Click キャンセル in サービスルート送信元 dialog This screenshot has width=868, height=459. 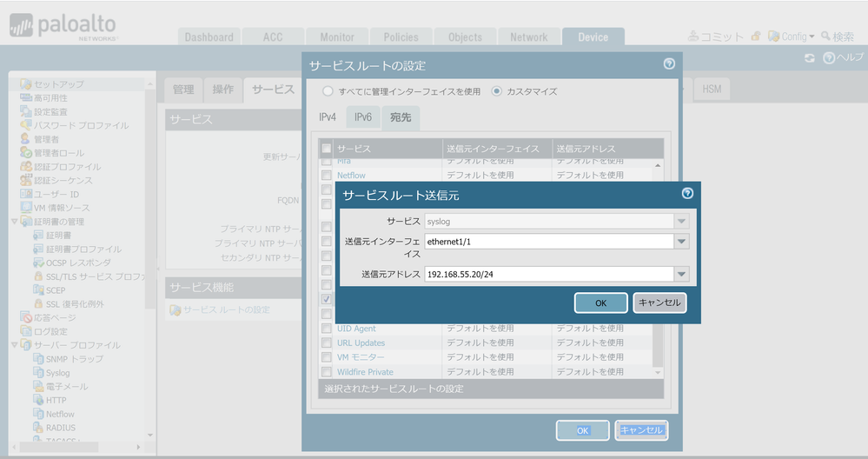pos(659,303)
